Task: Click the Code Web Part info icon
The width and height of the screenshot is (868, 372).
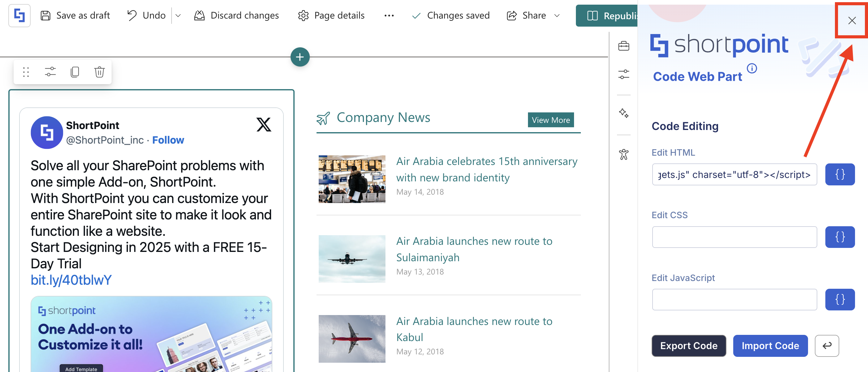Action: point(752,68)
